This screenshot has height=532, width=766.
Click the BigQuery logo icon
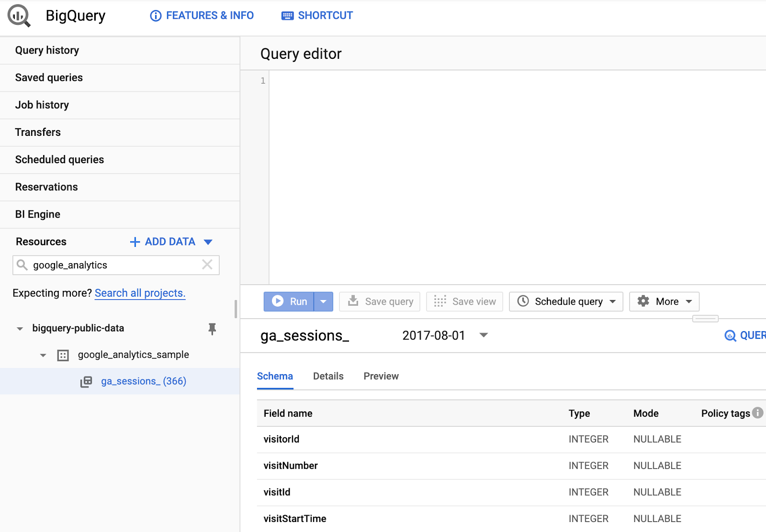(19, 16)
